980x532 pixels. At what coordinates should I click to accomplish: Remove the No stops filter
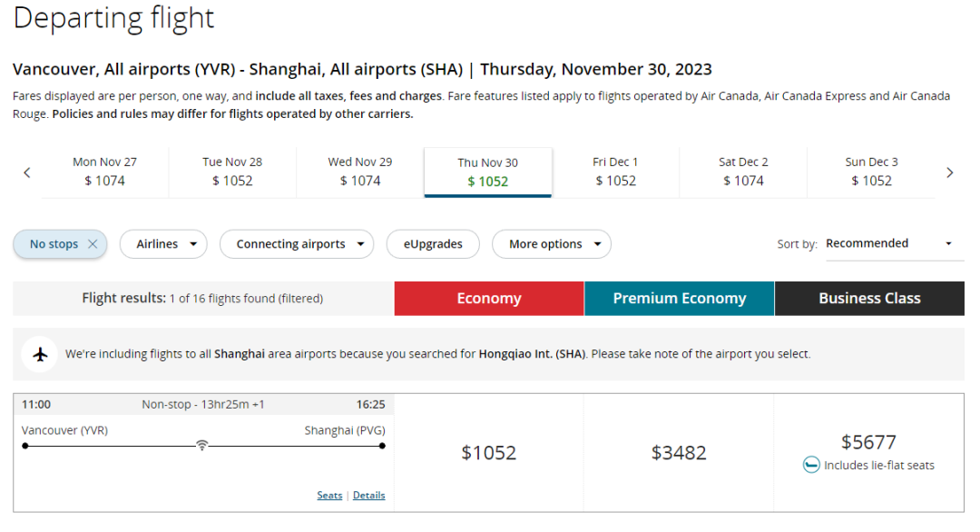pyautogui.click(x=93, y=244)
